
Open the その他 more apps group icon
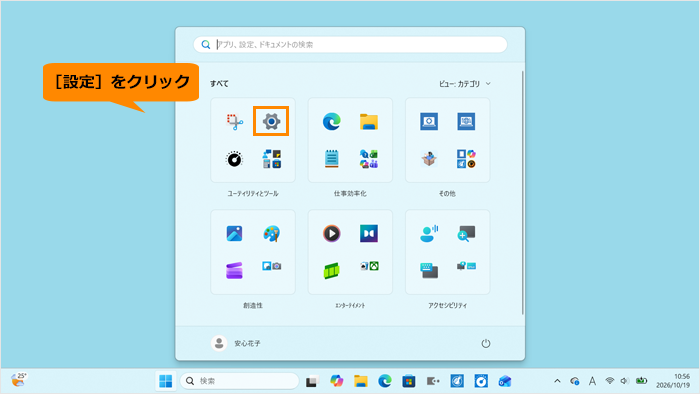point(466,159)
